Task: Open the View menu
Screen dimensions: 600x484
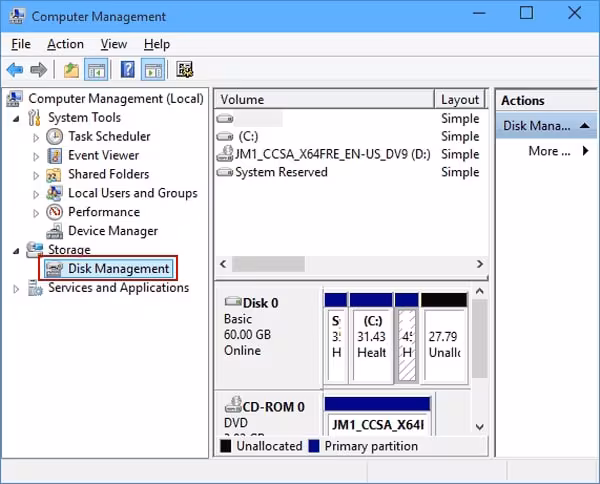Action: (114, 44)
